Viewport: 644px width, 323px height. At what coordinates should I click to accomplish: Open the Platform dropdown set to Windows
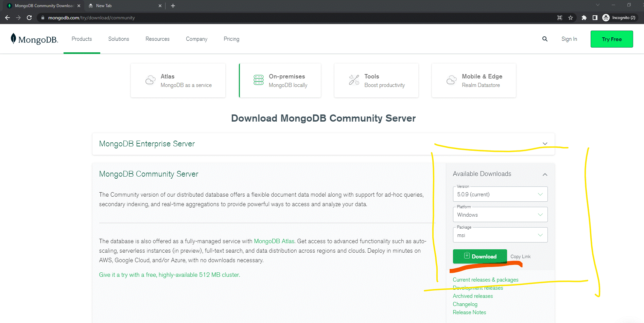click(500, 215)
